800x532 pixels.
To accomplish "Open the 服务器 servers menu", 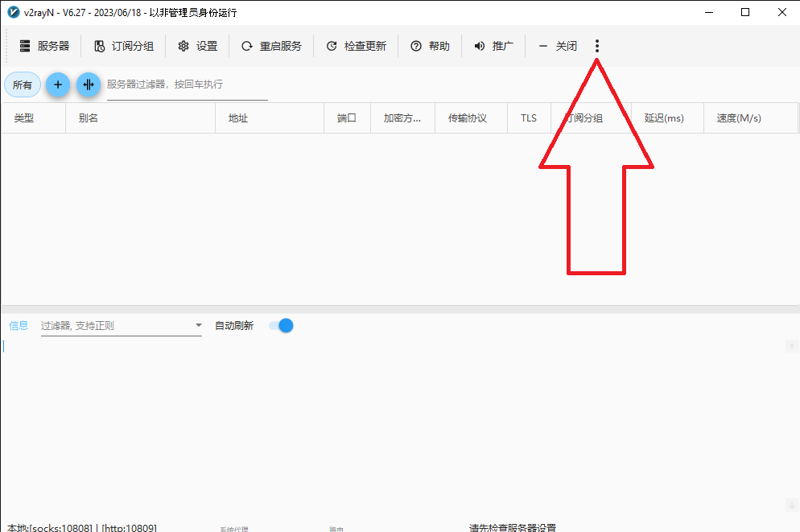I will (x=44, y=47).
